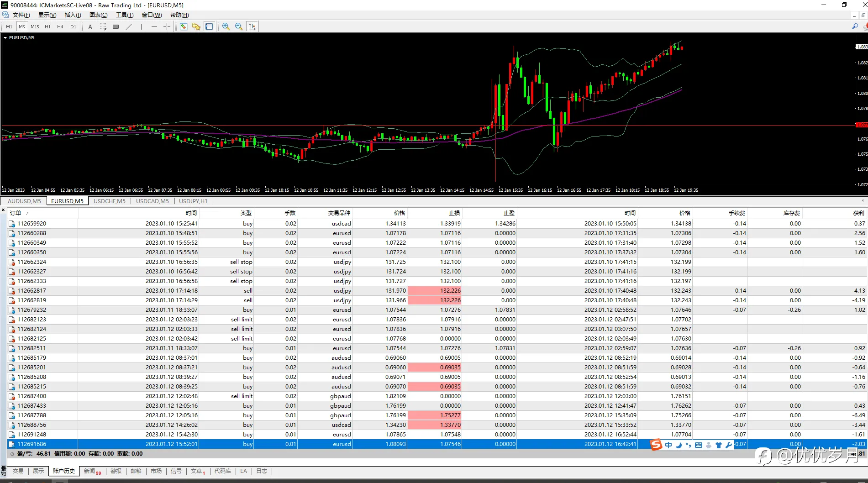Open the 窗口(W) menu
868x483 pixels.
click(x=152, y=15)
